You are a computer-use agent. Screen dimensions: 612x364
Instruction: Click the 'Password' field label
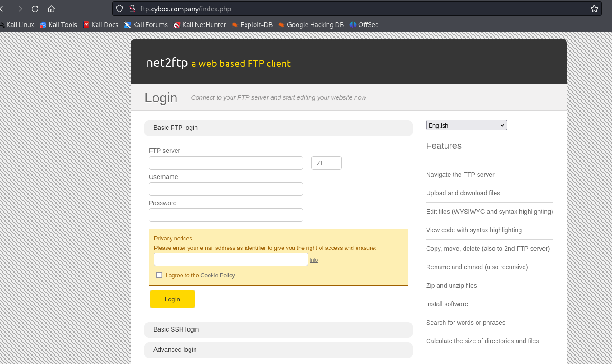click(x=163, y=203)
